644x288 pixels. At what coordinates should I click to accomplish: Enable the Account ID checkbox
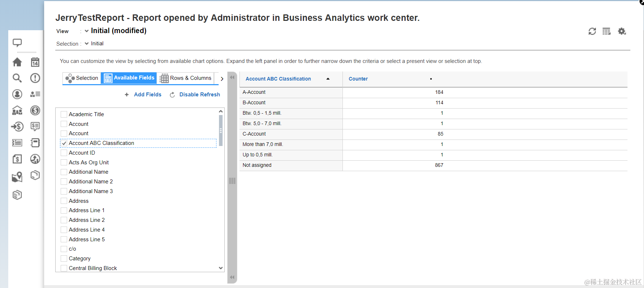click(x=64, y=153)
